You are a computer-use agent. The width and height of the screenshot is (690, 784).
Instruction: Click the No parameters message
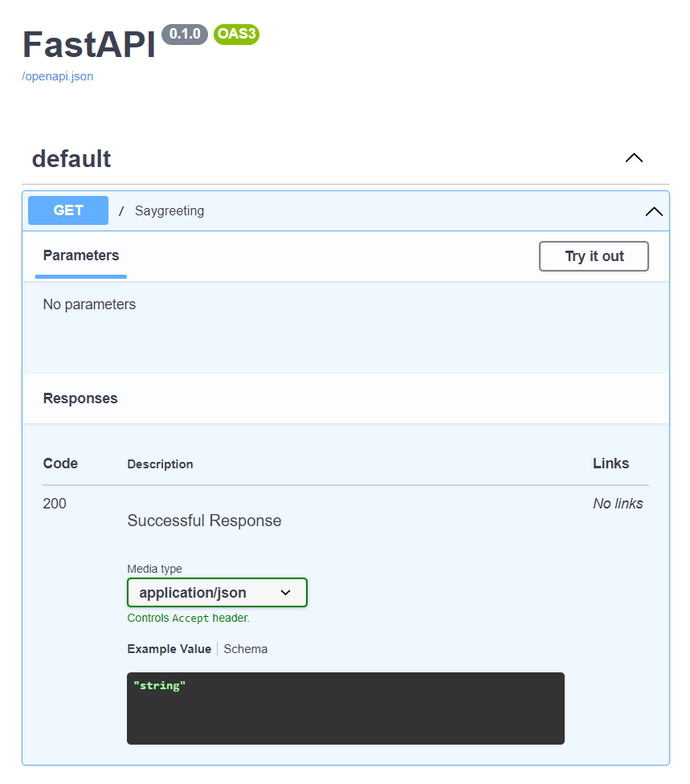(89, 304)
